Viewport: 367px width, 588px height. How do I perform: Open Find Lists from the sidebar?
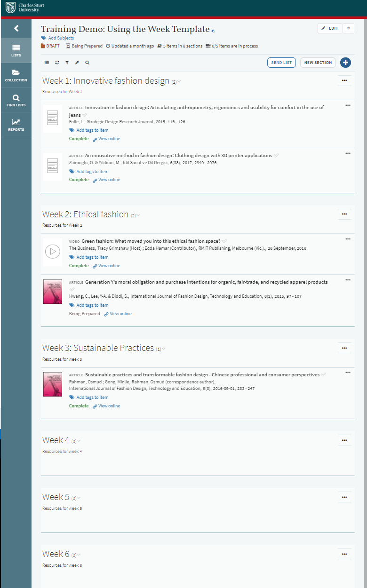click(16, 100)
